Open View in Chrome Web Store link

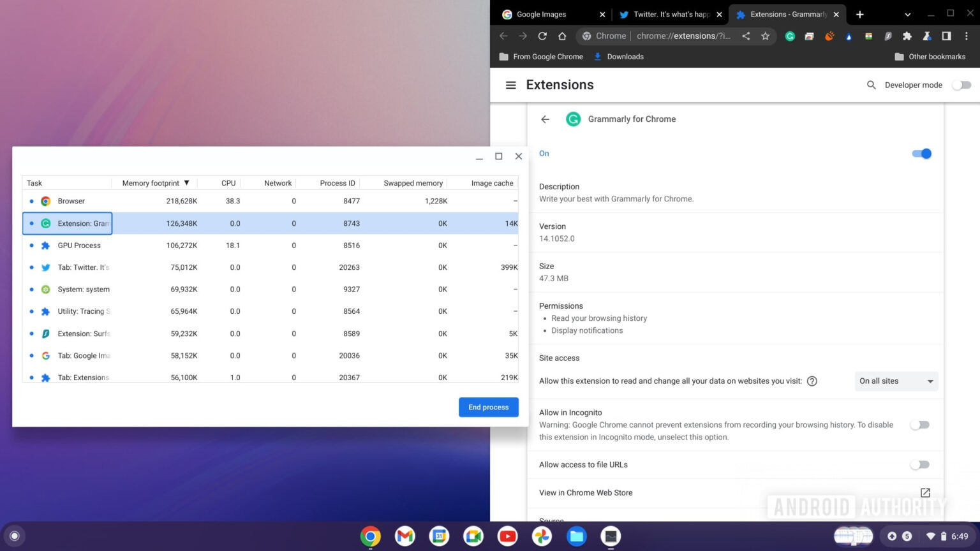735,493
